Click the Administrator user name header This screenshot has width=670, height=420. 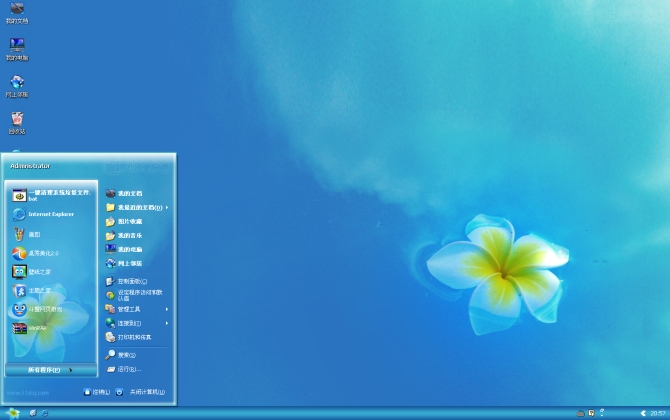click(30, 166)
